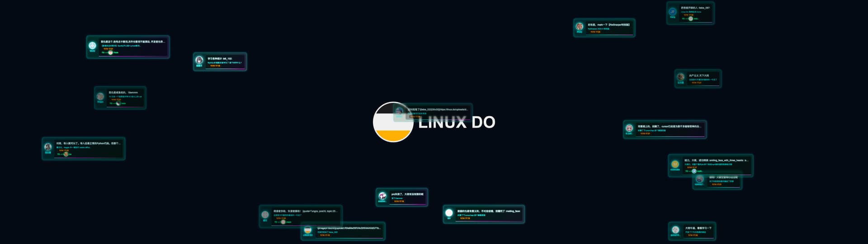
Task: Open the message ending with melting_face
Action: click(489, 211)
